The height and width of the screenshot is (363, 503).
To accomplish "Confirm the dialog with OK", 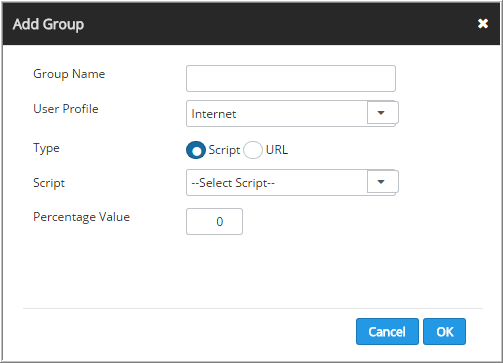I will coord(444,331).
